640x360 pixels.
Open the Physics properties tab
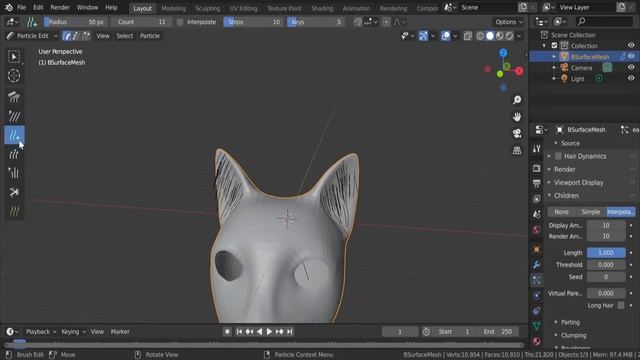[537, 295]
